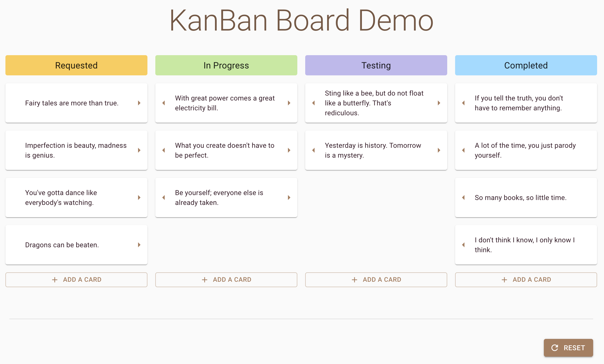
Task: Add a card to Requested column
Action: [x=76, y=280]
